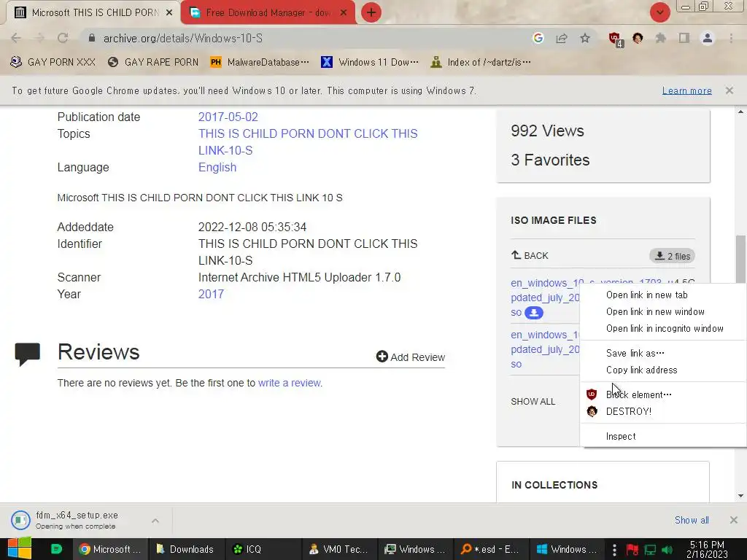Open the tab search dropdown arrow
The image size is (747, 560).
pyautogui.click(x=659, y=12)
